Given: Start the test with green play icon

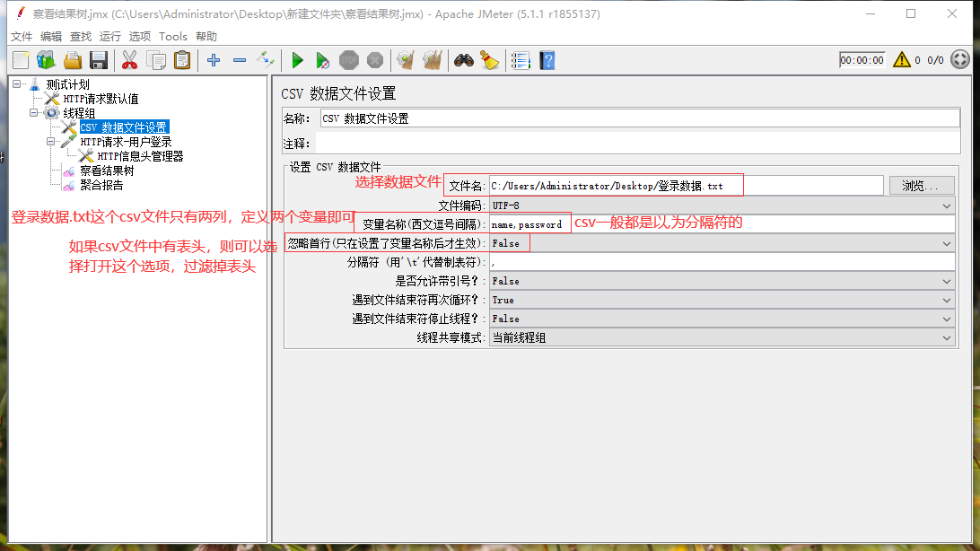Looking at the screenshot, I should pyautogui.click(x=298, y=61).
